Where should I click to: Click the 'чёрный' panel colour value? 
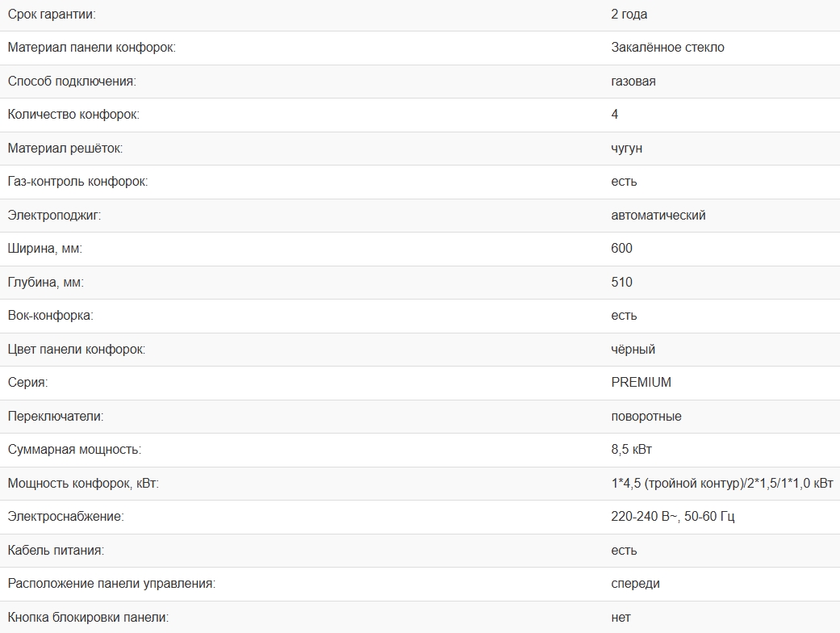point(633,349)
